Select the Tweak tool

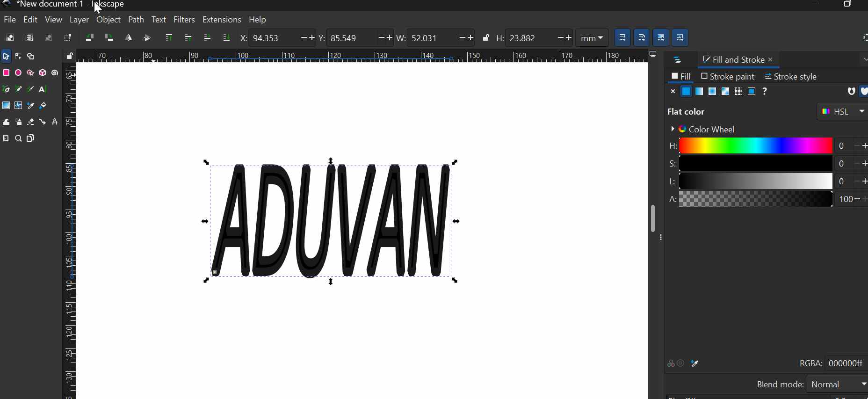point(6,122)
